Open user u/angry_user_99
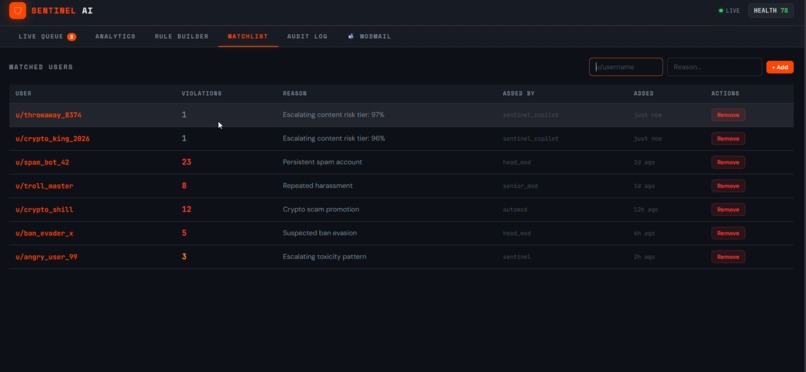Viewport: 806px width, 372px height. [46, 257]
